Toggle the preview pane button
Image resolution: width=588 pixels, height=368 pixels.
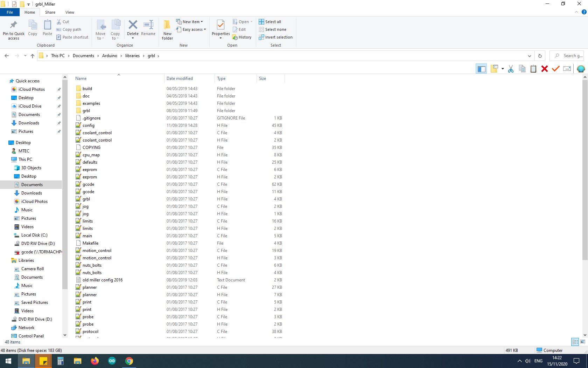481,69
